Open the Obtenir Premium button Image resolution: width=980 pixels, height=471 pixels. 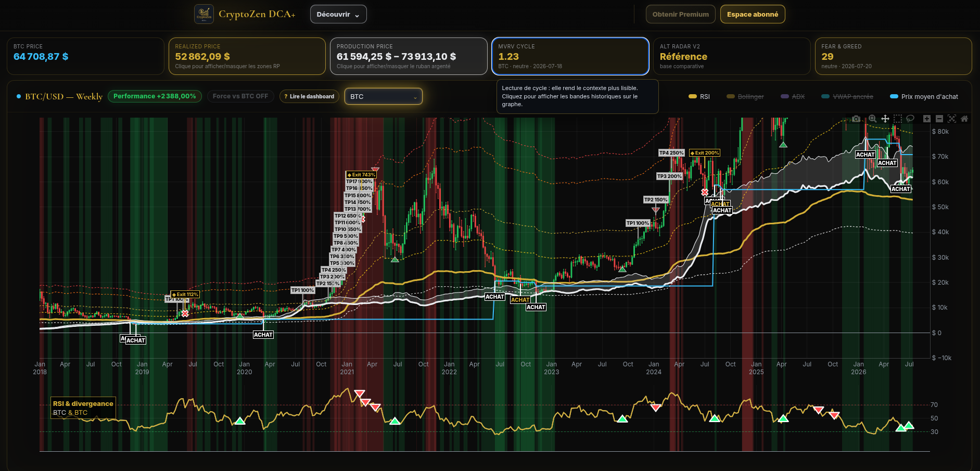pyautogui.click(x=681, y=15)
